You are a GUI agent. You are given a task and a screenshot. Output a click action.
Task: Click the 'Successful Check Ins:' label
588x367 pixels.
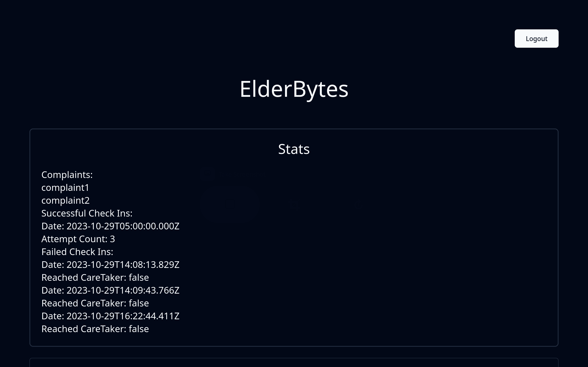(87, 213)
